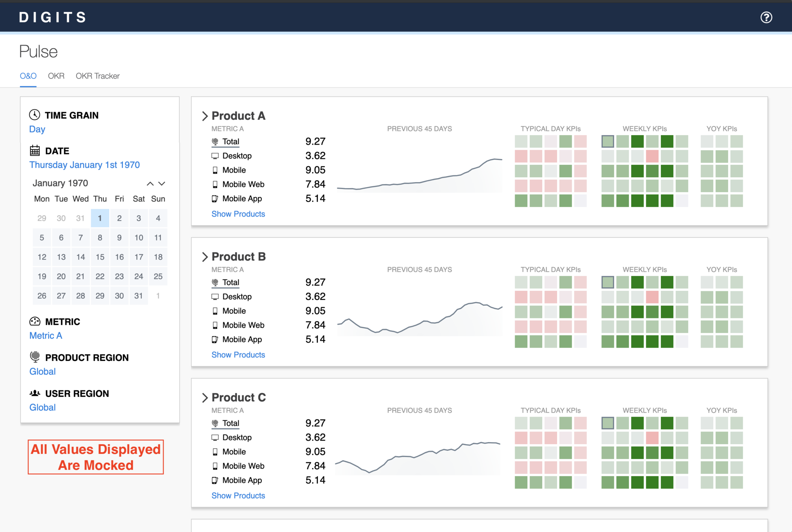Viewport: 792px width, 532px height.
Task: Select Mobile Web row in Product C
Action: pos(243,466)
